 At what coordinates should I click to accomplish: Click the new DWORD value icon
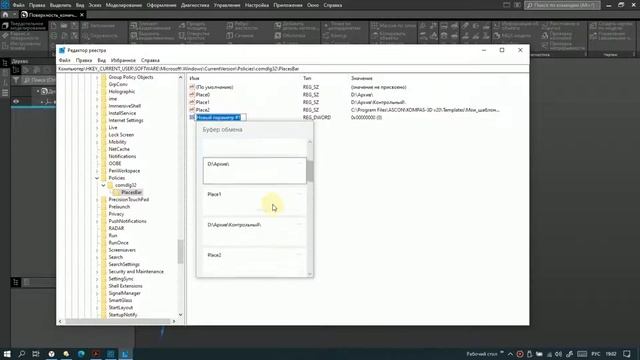[x=192, y=117]
